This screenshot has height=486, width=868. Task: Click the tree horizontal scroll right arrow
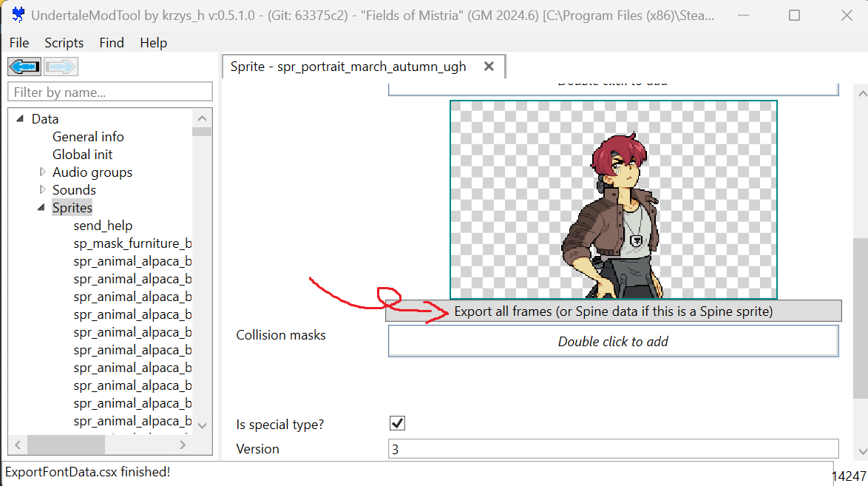pyautogui.click(x=183, y=445)
